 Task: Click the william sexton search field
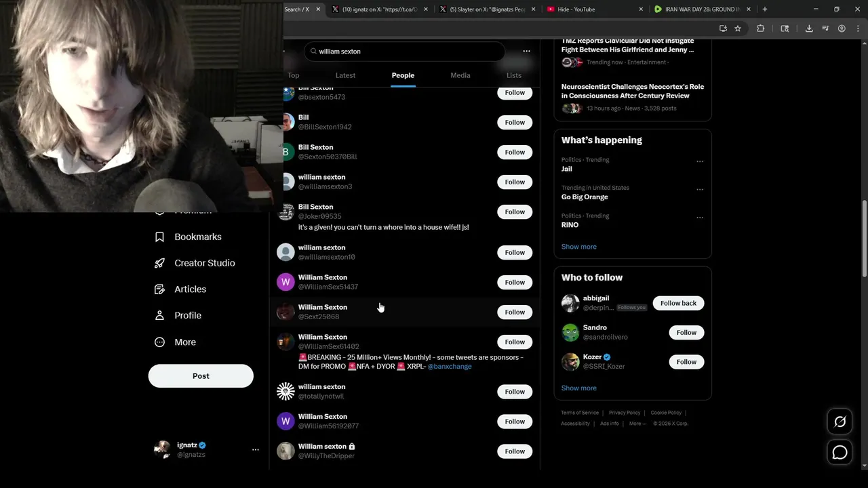pos(404,51)
